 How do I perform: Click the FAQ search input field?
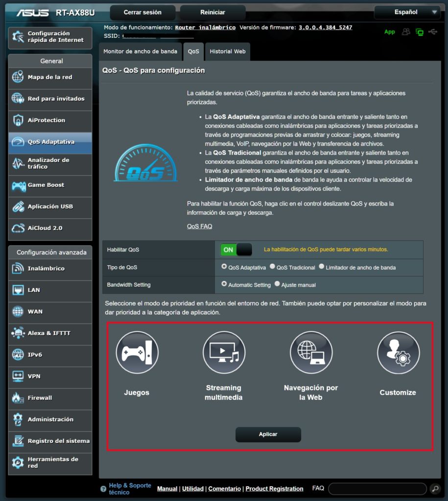377,488
